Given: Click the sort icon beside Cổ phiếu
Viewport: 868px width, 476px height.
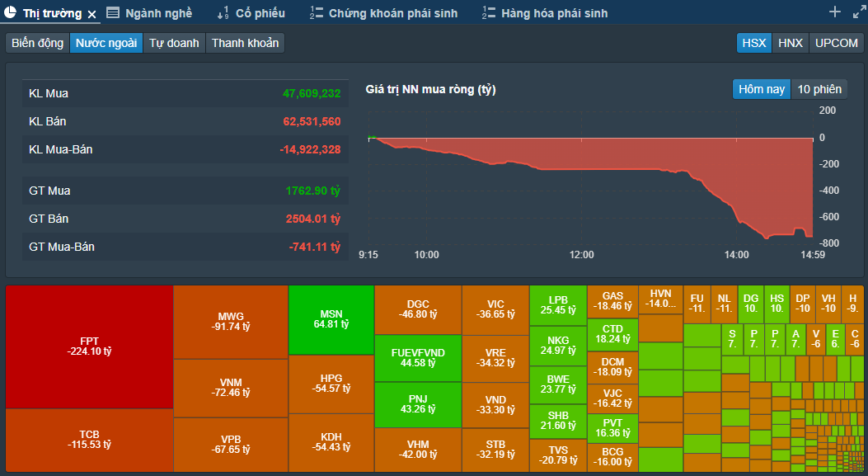Looking at the screenshot, I should point(223,13).
